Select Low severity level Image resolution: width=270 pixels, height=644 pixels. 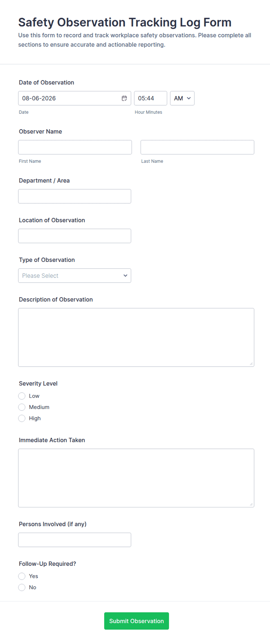[x=22, y=396]
